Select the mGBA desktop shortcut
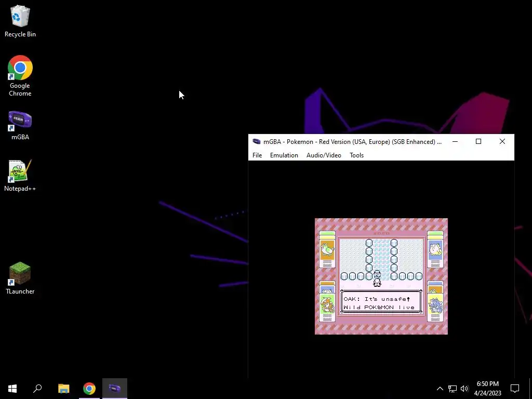Viewport: 532px width, 399px height. 20,125
